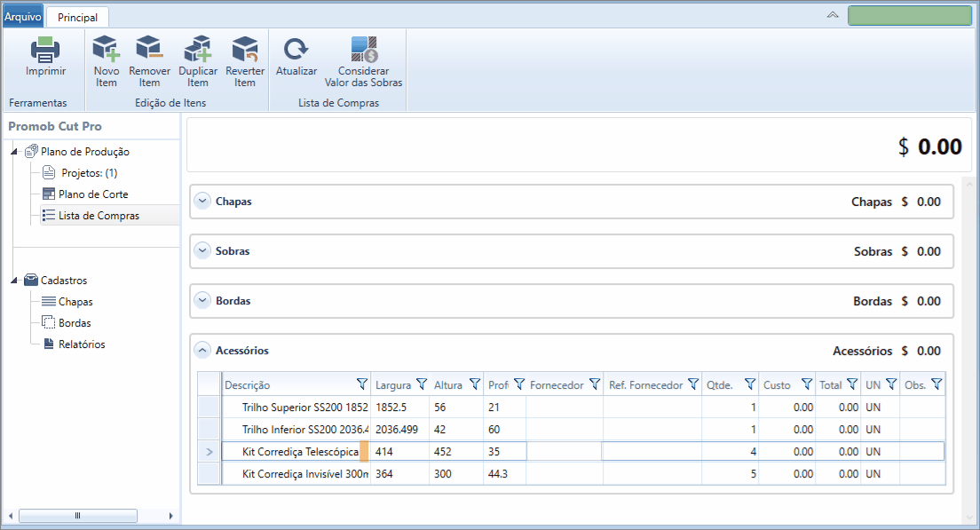Select Plano de Produção in the tree
Screen dimensions: 980x530
click(x=85, y=152)
